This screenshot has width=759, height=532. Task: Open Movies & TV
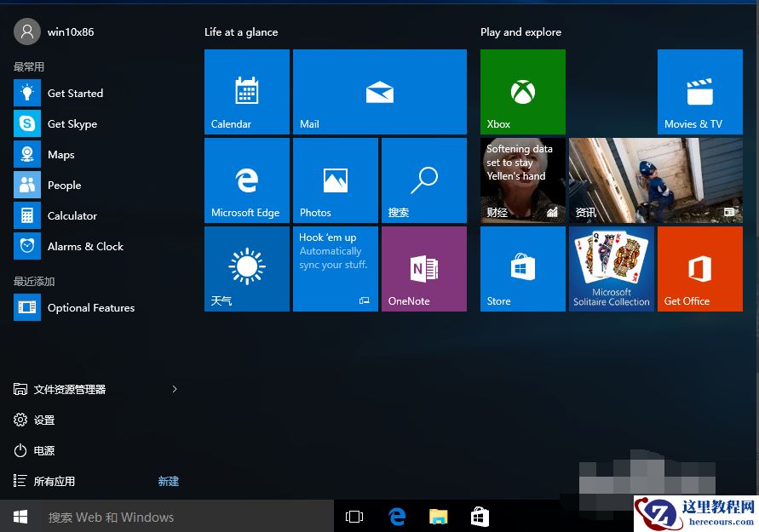(x=699, y=92)
